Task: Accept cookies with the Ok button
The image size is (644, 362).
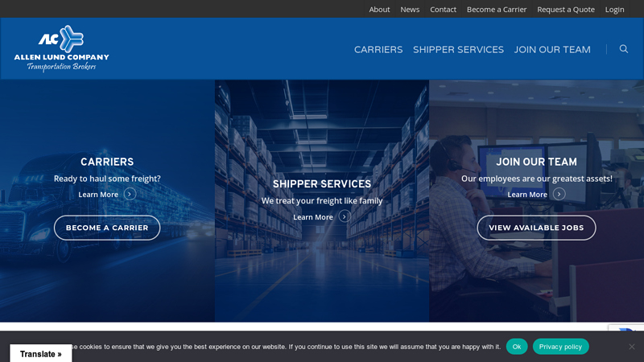Action: [x=517, y=347]
